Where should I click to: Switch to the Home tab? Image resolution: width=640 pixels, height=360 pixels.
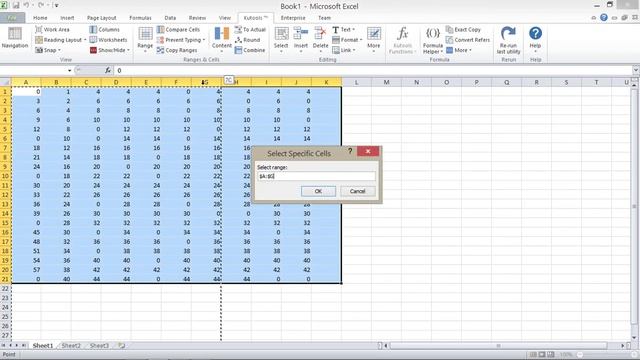40,18
